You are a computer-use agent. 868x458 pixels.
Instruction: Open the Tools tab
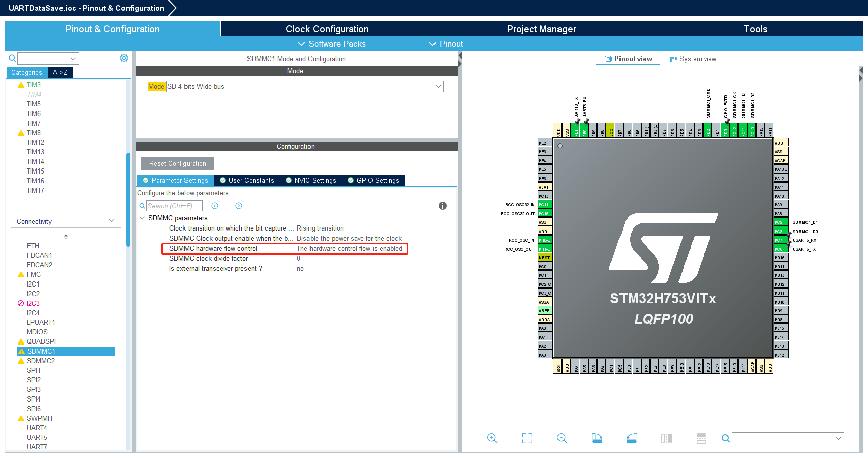coord(756,29)
